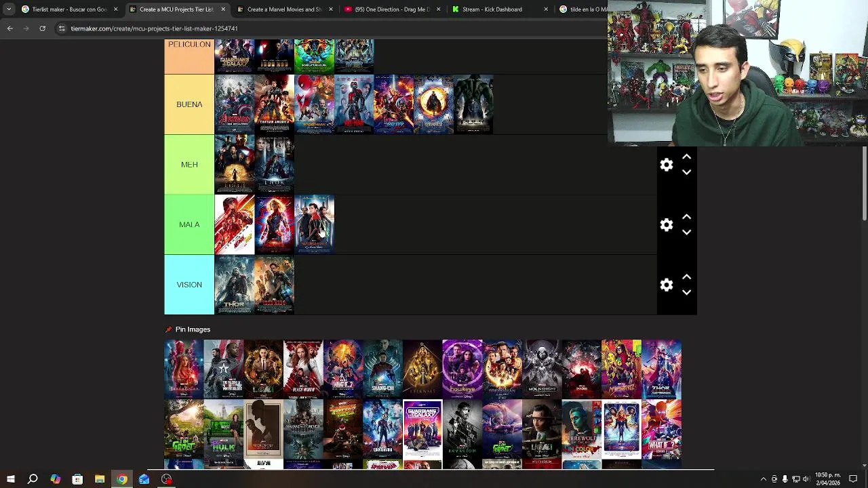Select Thor Ragnarok poster in top tier
Image resolution: width=868 pixels, height=488 pixels.
coord(315,56)
